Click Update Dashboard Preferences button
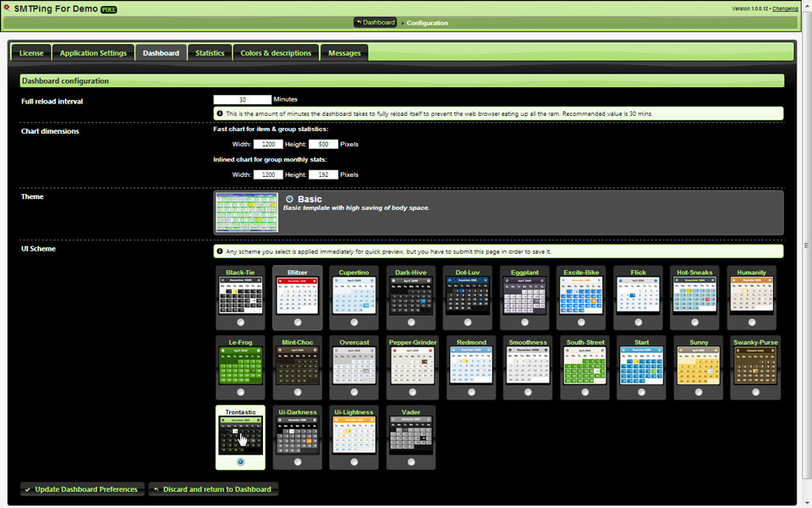The image size is (812, 508). 81,489
